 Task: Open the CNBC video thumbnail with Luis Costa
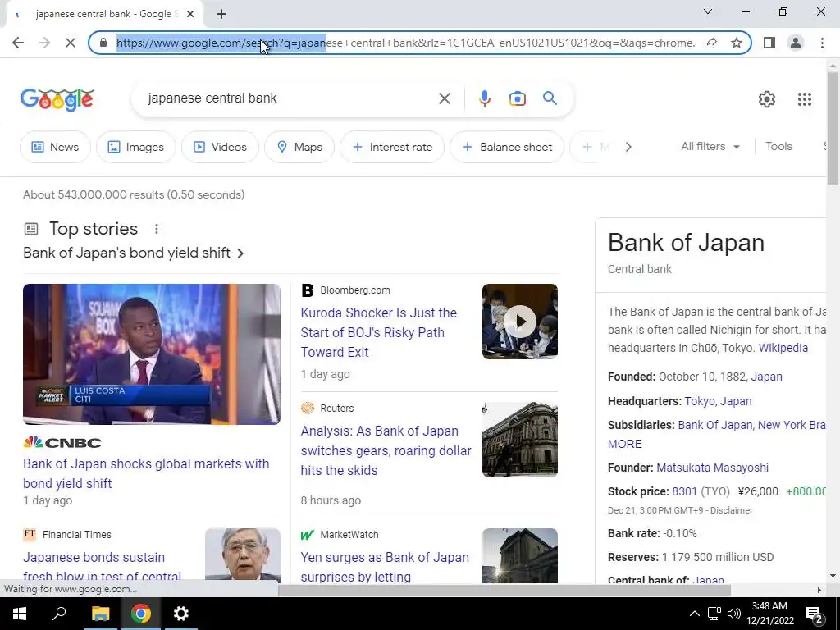(x=152, y=354)
